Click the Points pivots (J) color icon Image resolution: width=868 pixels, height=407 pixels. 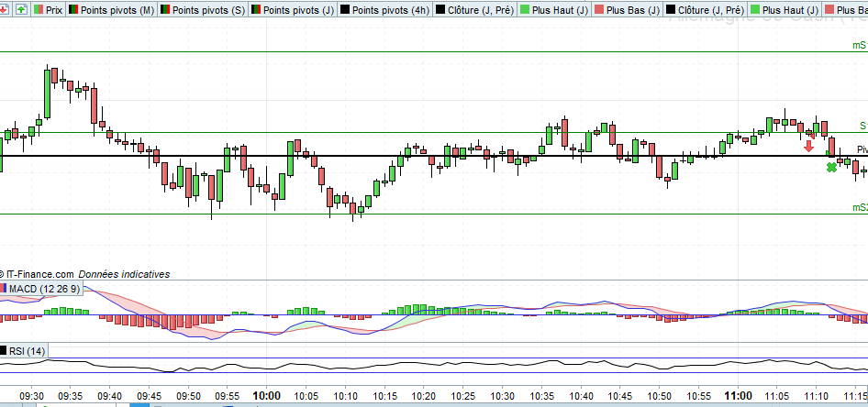coord(256,10)
